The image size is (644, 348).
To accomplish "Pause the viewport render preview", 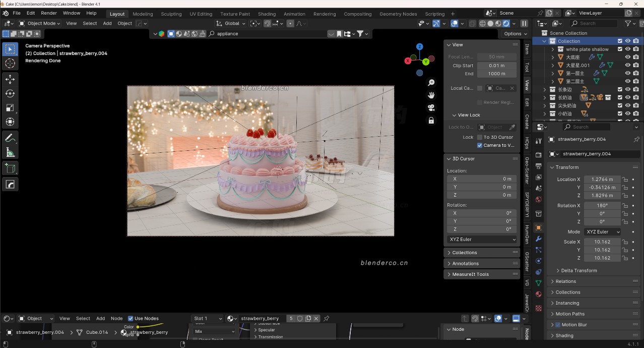I will tap(524, 23).
